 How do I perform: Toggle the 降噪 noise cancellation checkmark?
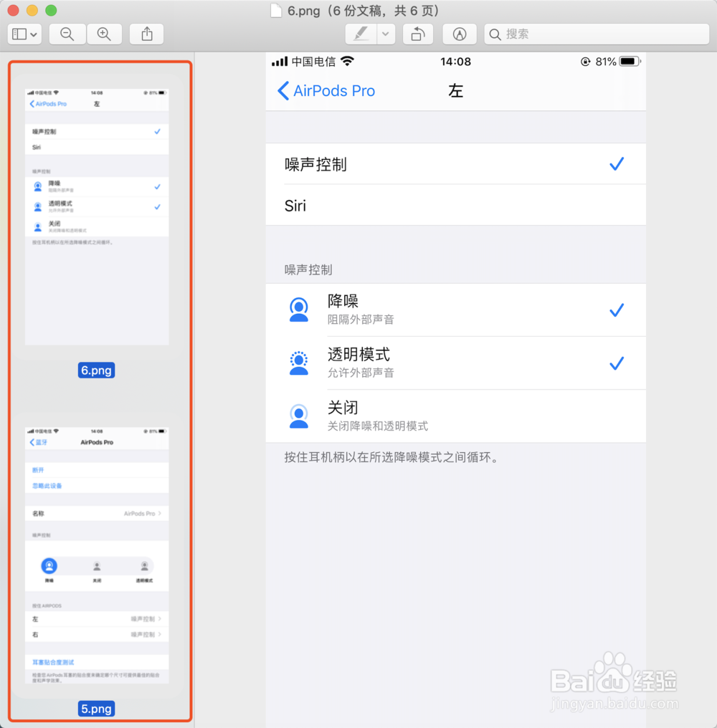pyautogui.click(x=617, y=310)
